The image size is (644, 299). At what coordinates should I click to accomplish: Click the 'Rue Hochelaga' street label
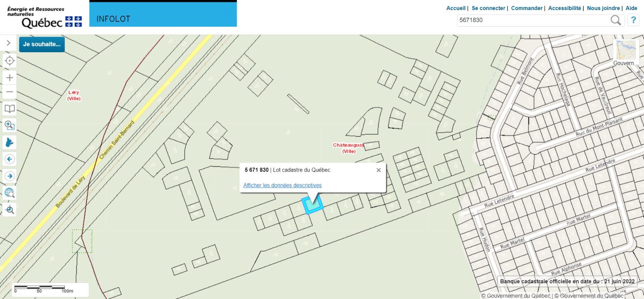[563, 89]
